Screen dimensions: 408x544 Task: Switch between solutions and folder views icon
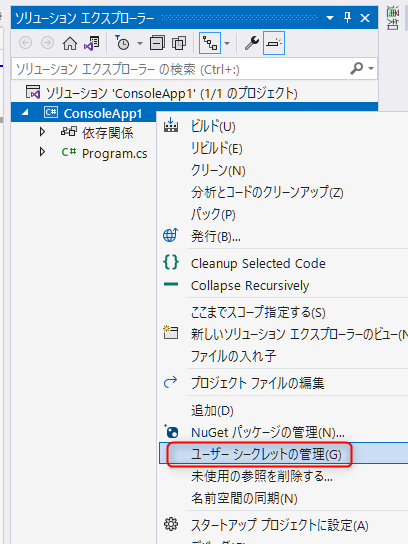click(x=92, y=43)
